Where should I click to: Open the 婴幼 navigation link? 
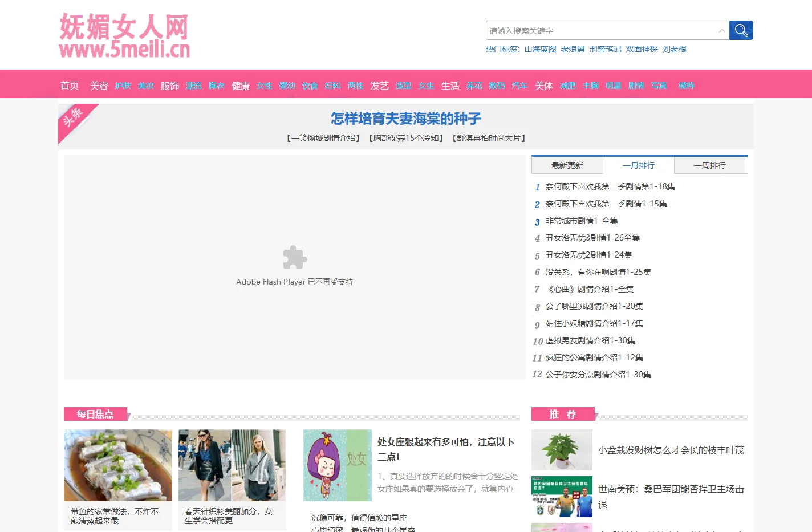[287, 86]
